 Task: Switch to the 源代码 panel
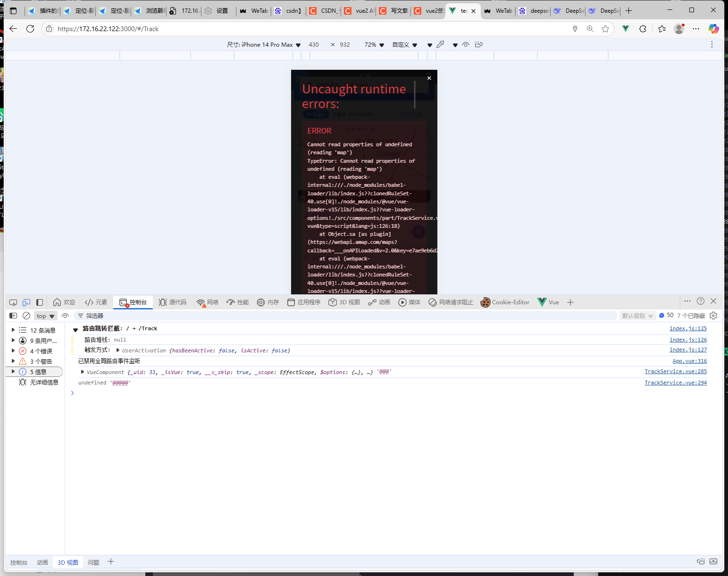tap(173, 302)
